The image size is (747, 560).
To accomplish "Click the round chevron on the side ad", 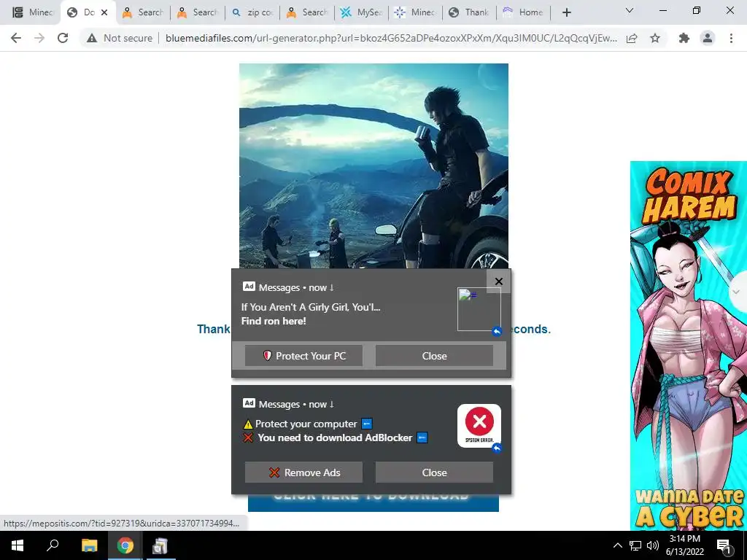I will pos(738,292).
